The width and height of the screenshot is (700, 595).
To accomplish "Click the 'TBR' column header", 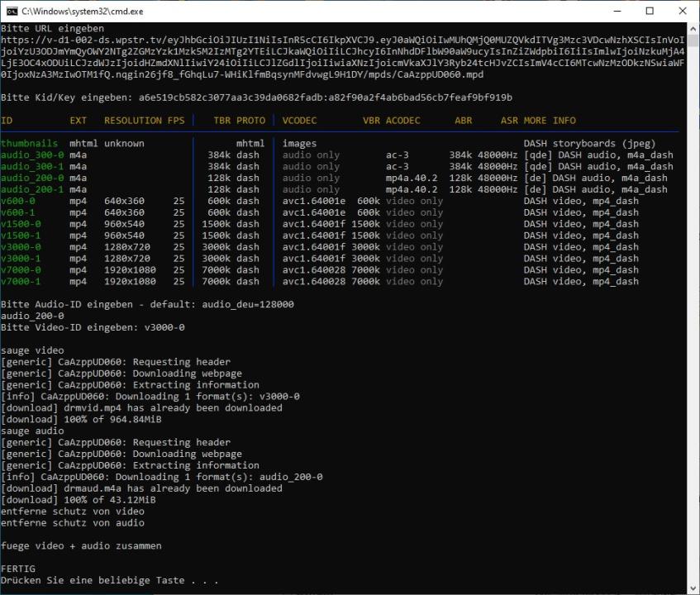I will point(222,121).
